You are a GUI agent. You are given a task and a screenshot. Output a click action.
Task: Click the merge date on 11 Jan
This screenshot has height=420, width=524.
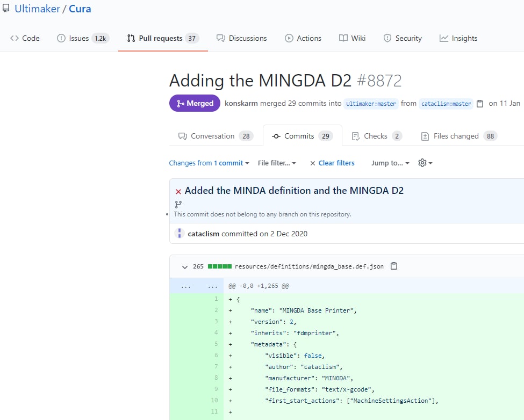(x=504, y=104)
